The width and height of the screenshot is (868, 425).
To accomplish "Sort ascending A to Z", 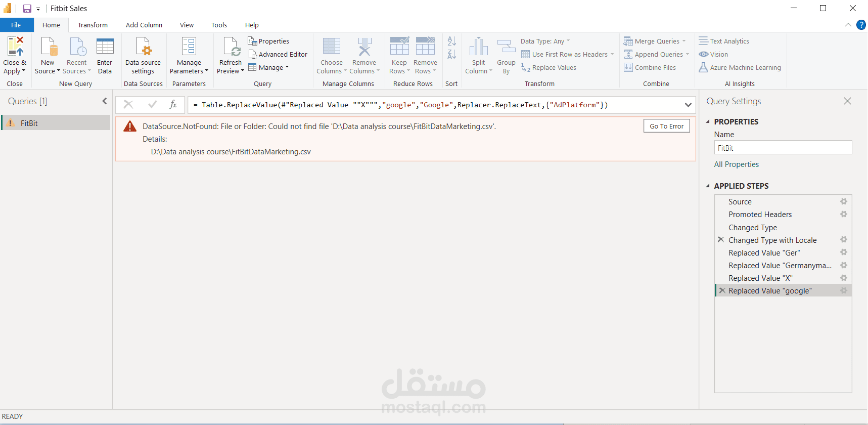I will click(x=452, y=41).
